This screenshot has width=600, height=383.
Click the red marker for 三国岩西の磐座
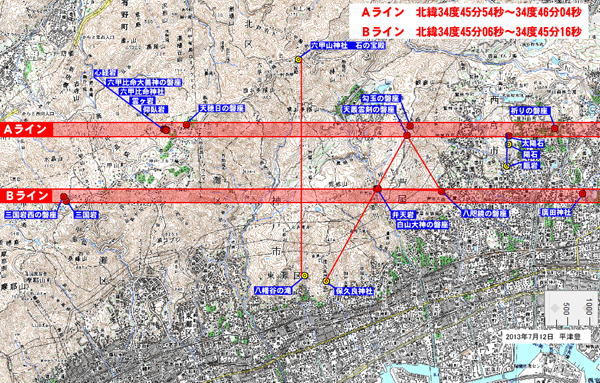(x=64, y=197)
